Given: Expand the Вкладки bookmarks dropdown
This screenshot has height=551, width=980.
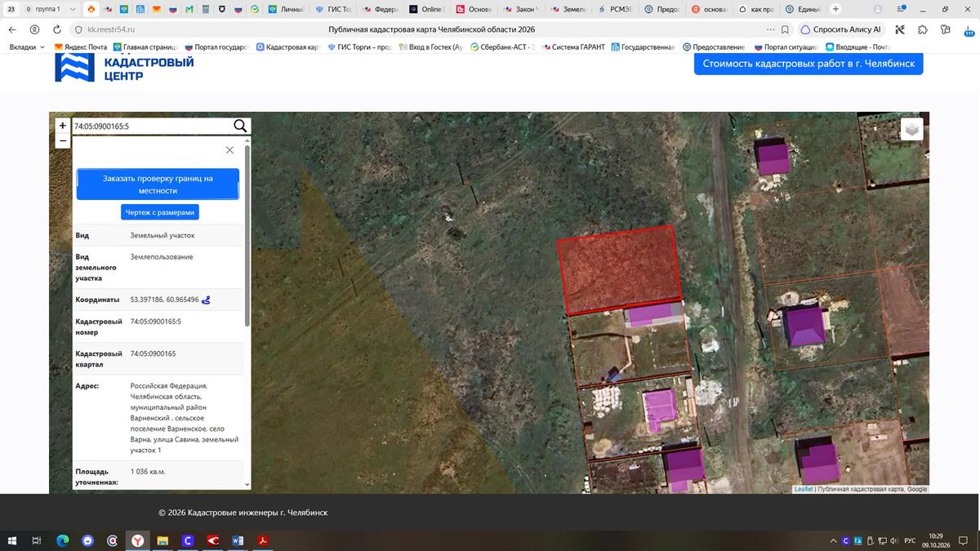Looking at the screenshot, I should tap(27, 47).
